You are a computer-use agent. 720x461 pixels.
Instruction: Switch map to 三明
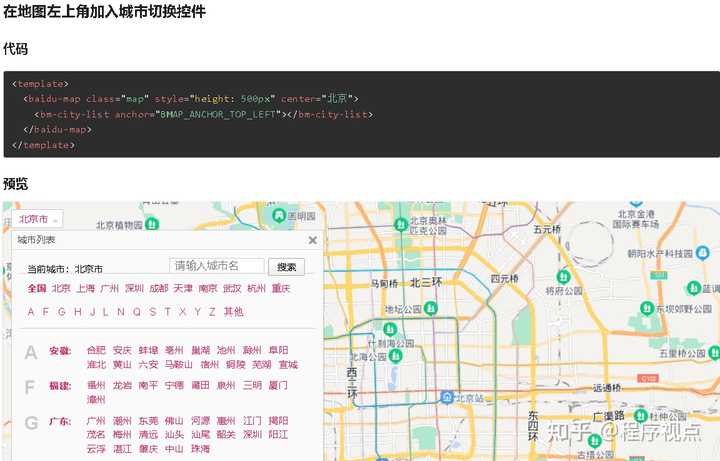(252, 385)
